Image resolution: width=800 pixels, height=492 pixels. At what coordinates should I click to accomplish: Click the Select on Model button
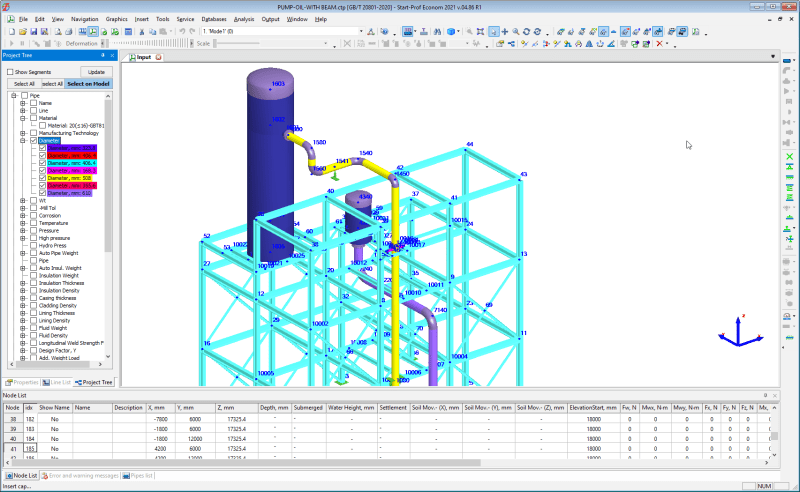click(88, 84)
